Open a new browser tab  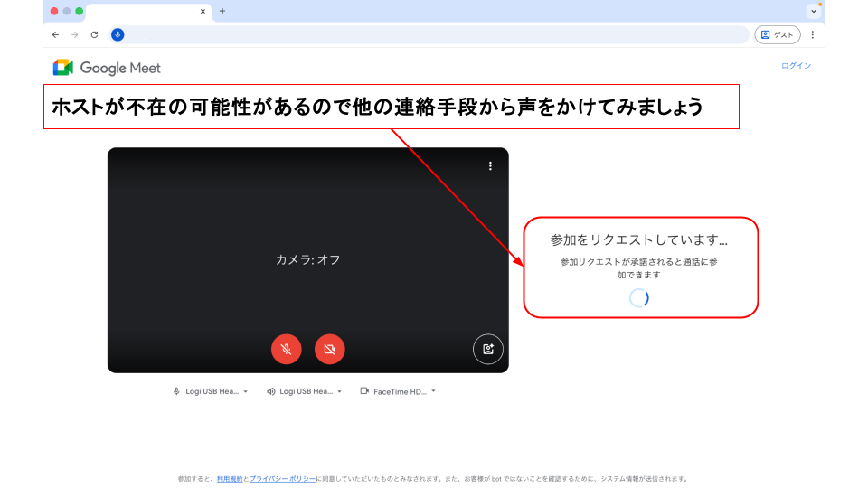pos(222,11)
